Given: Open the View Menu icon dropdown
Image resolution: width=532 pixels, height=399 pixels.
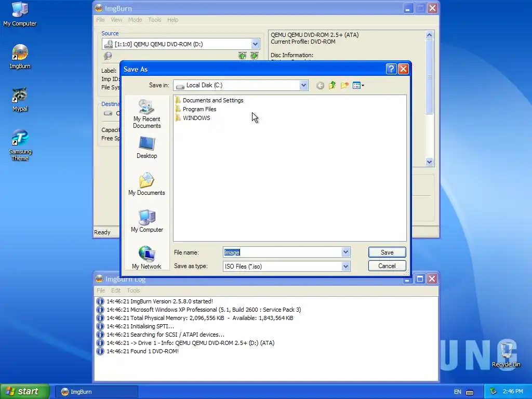Looking at the screenshot, I should (358, 86).
